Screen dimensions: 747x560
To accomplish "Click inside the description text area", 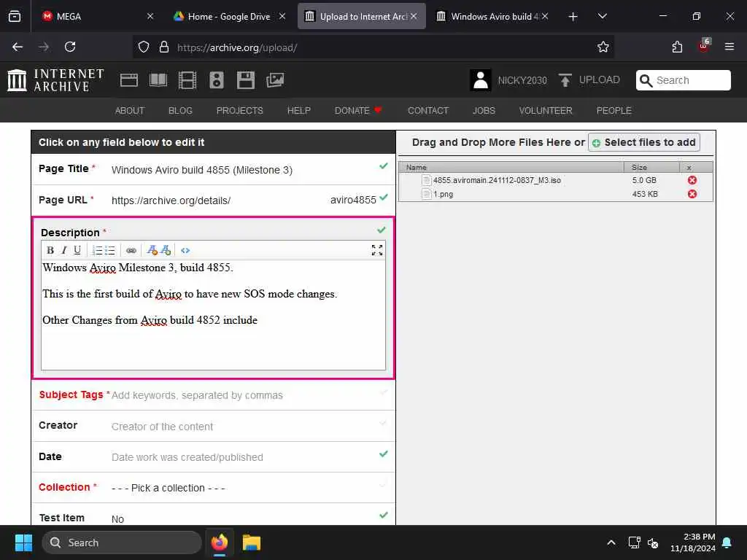I will point(214,315).
